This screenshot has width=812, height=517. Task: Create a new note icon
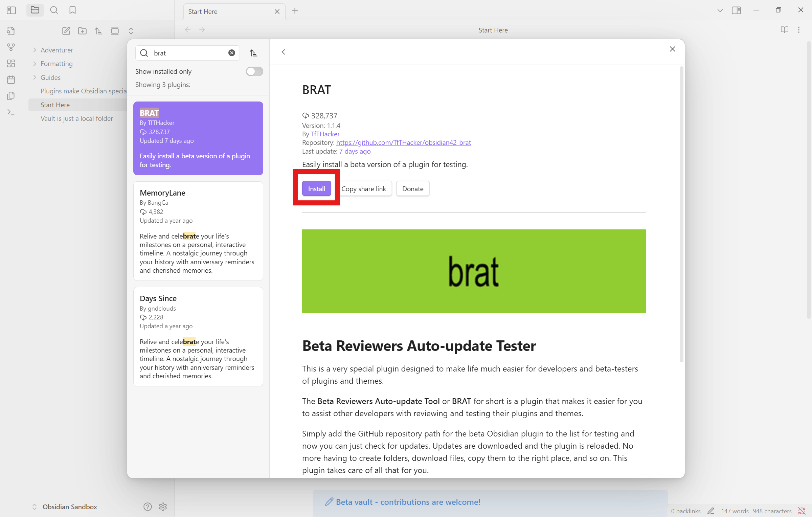point(66,31)
